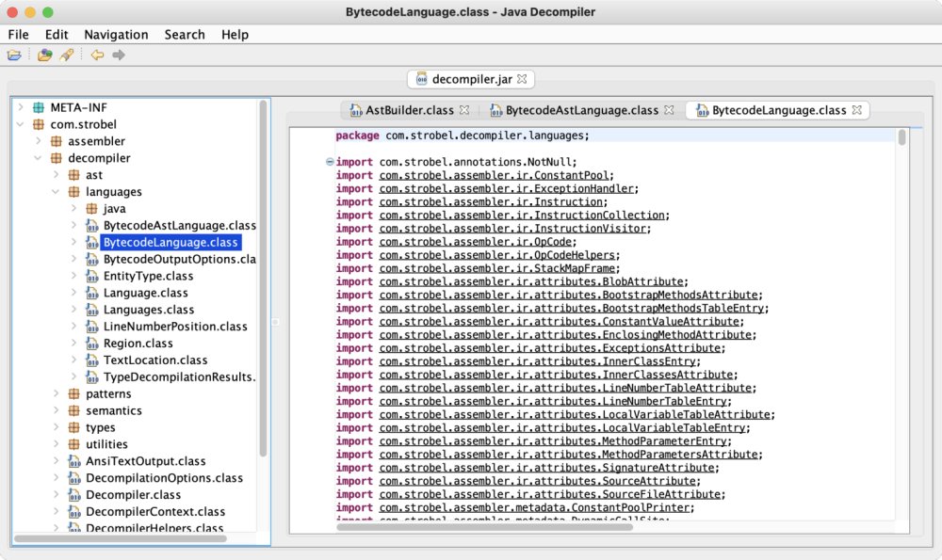Open the ConstantPoolPrinter import link
The image size is (942, 560).
point(536,507)
